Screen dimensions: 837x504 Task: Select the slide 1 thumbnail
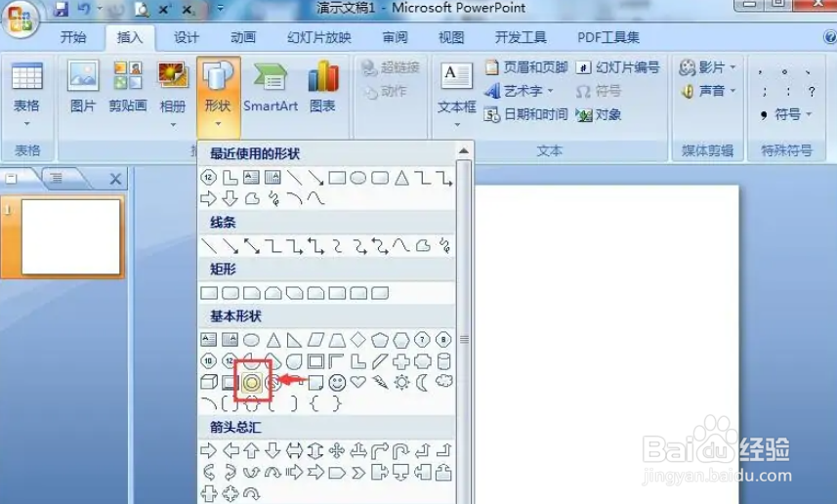click(x=70, y=237)
